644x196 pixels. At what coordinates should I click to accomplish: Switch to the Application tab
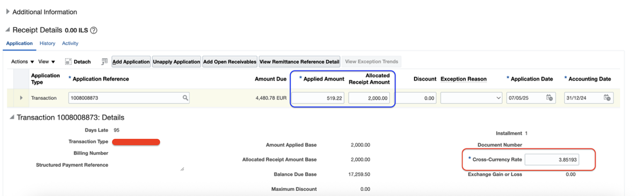(x=19, y=43)
